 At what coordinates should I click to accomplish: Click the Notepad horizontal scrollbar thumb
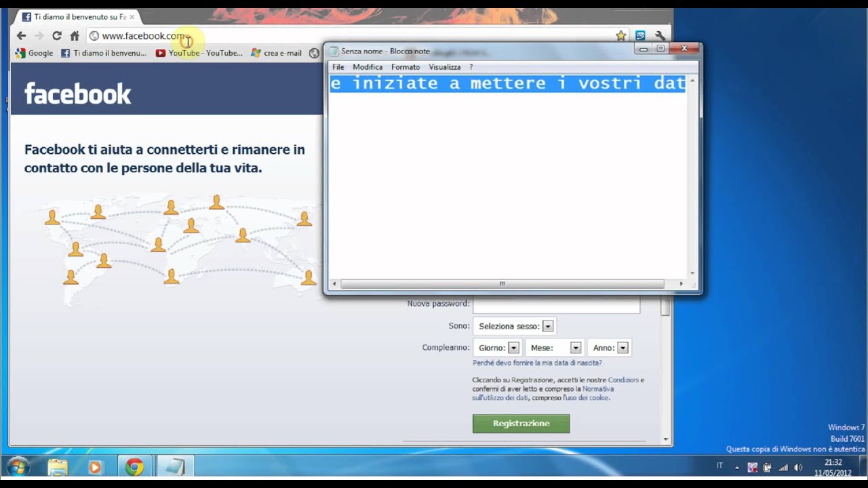pyautogui.click(x=502, y=284)
